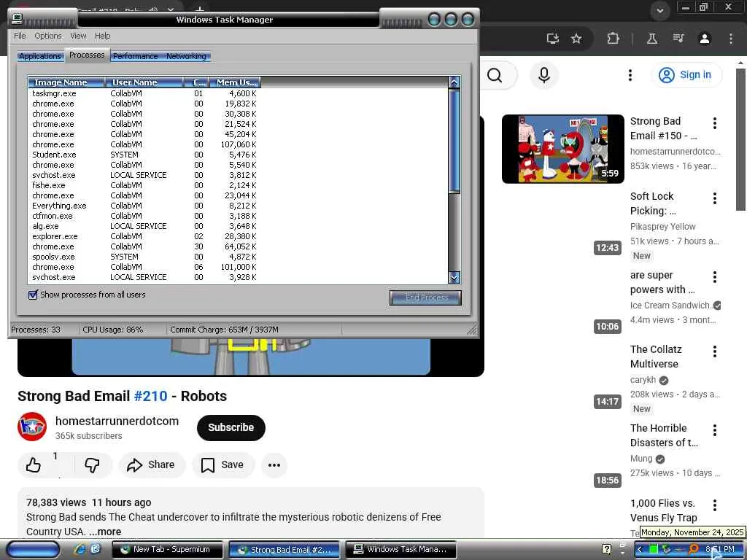Open options for 1,000 Flies vs. Venus video
The image size is (747, 560).
715,505
